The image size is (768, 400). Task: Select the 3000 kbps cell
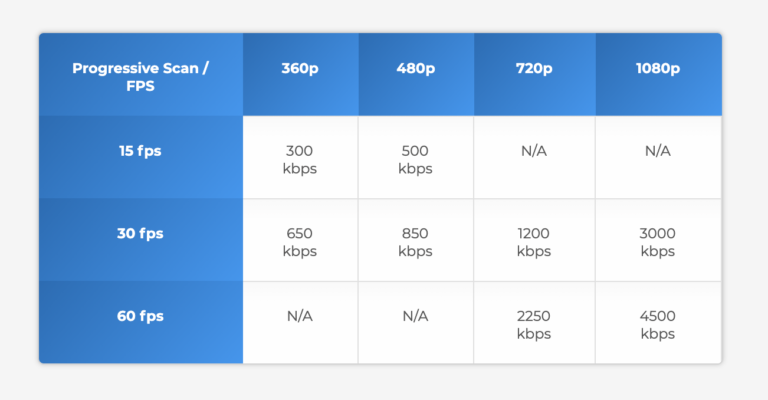657,242
